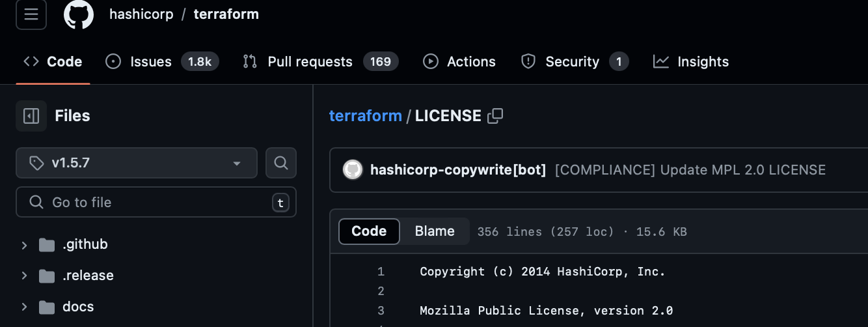Click the Insights graph icon
The width and height of the screenshot is (868, 327).
(x=661, y=62)
